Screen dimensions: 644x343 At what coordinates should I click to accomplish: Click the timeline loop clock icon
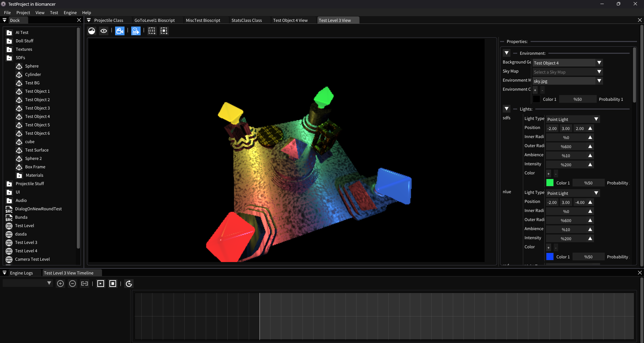tap(129, 284)
